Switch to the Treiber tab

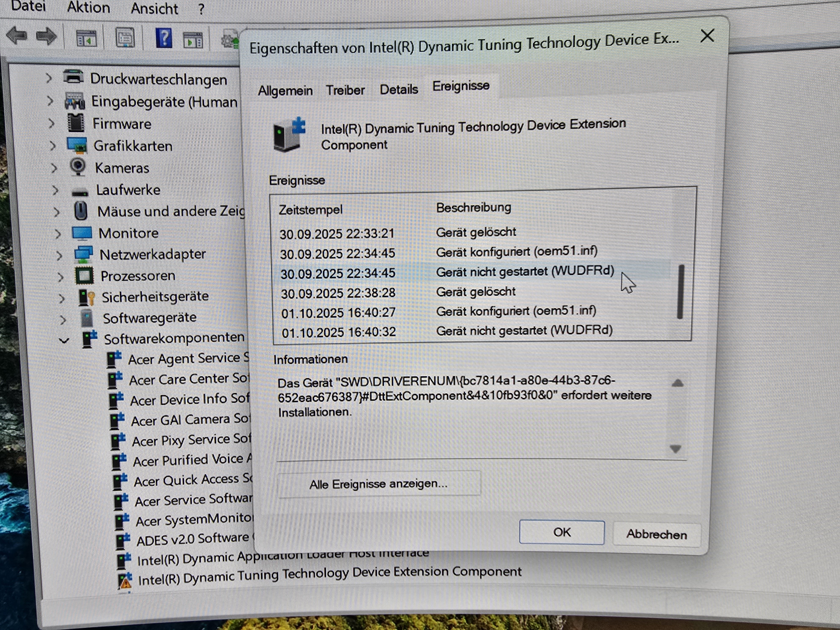345,90
